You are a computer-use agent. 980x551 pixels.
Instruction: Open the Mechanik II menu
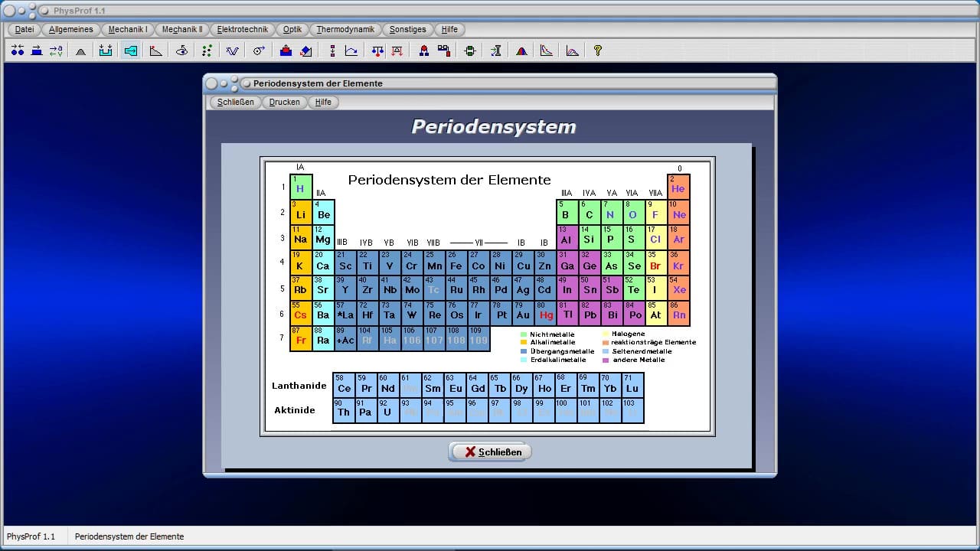[x=182, y=29]
